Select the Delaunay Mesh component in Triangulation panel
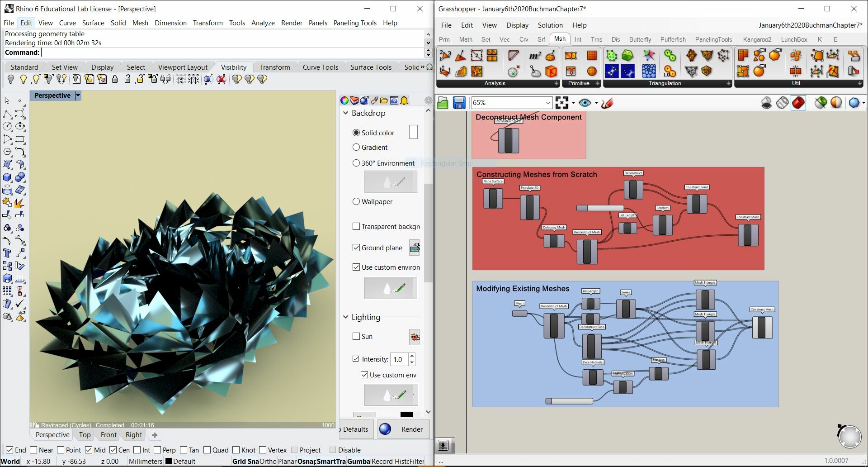Image resolution: width=868 pixels, height=467 pixels. pos(627,55)
